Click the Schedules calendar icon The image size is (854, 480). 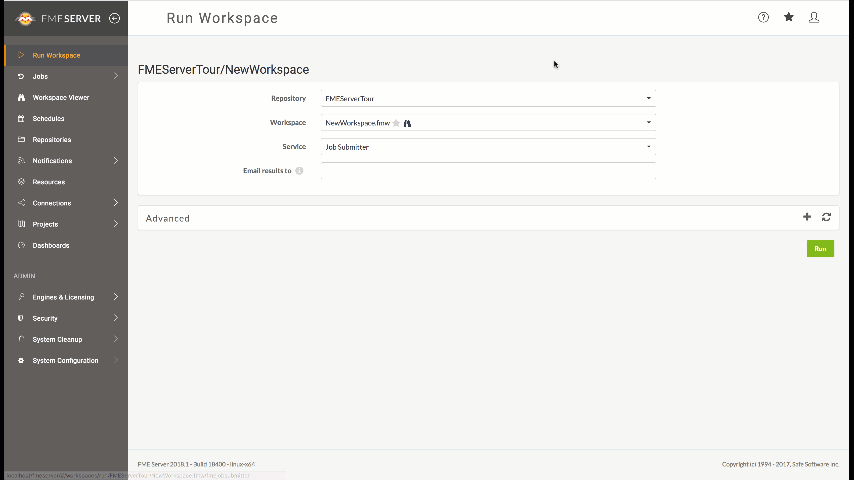point(21,118)
